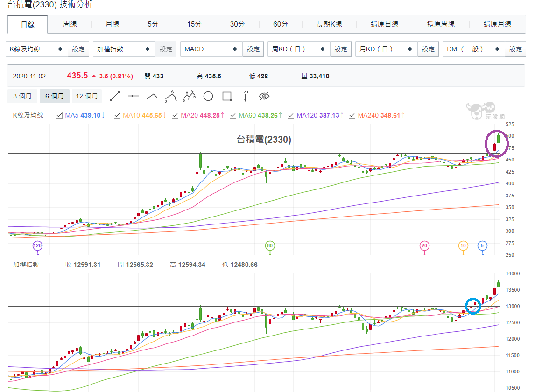Open the DMI (一般) indicator dropdown
This screenshot has width=535, height=392.
click(473, 49)
